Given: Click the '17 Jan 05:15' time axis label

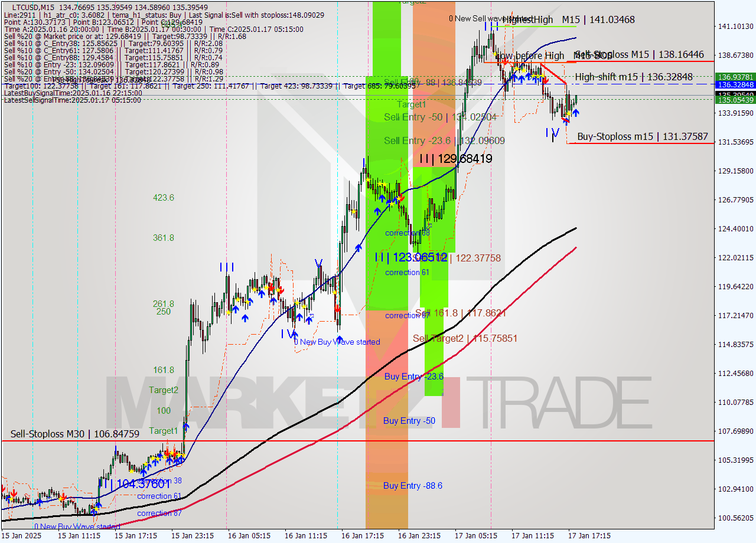Looking at the screenshot, I should (x=475, y=536).
